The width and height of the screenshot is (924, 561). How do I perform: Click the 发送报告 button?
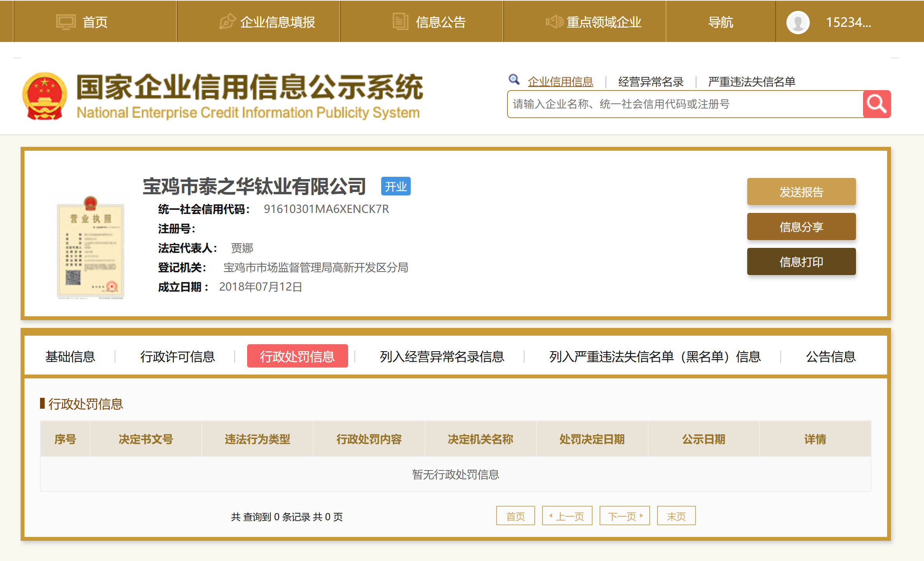pos(801,192)
